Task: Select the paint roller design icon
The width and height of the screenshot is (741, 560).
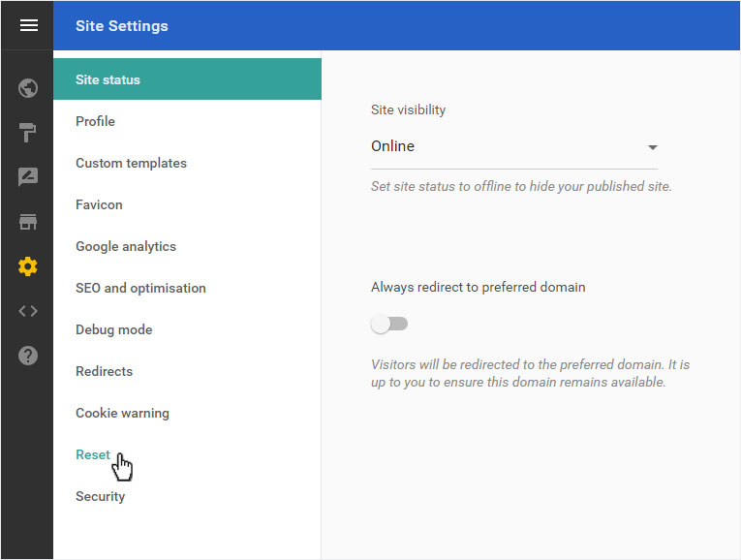Action: [27, 133]
